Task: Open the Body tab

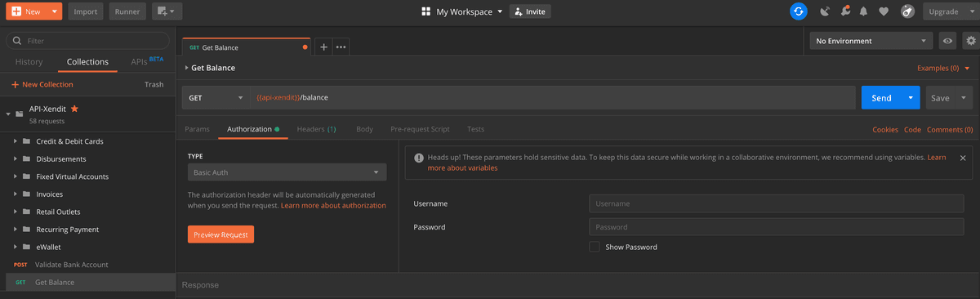Action: [364, 129]
